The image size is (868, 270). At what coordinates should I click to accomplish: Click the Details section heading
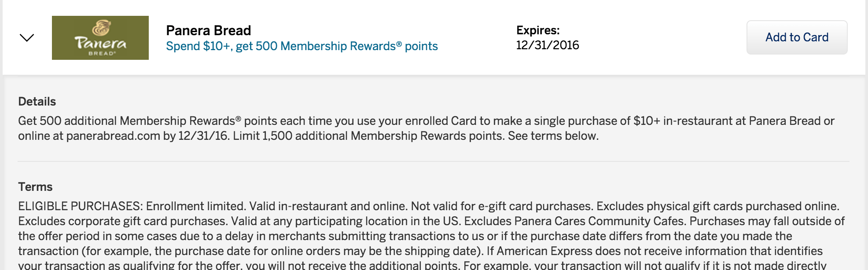[x=37, y=102]
